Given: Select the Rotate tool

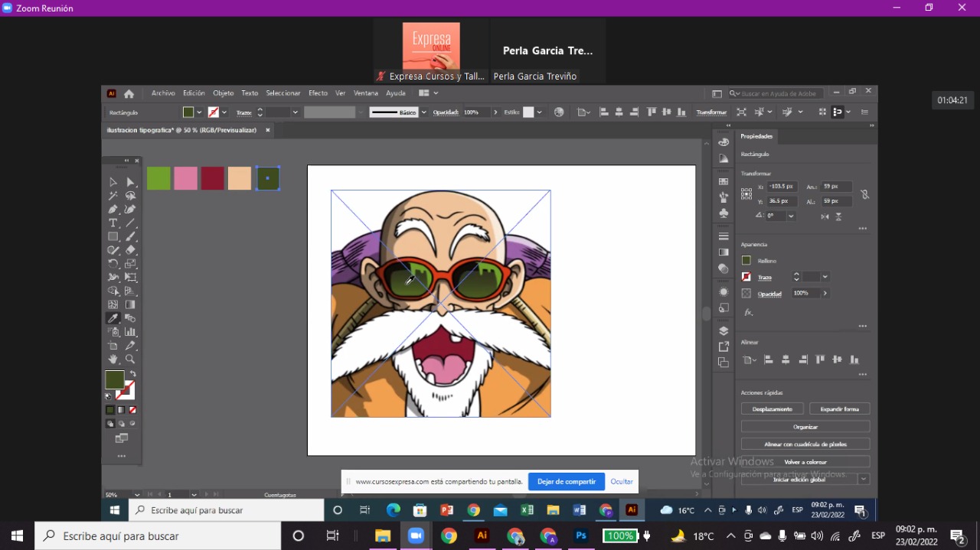Looking at the screenshot, I should tap(113, 264).
